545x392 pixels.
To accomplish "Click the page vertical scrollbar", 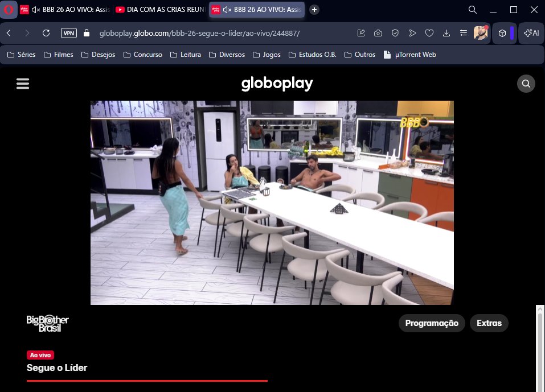I will point(540,348).
